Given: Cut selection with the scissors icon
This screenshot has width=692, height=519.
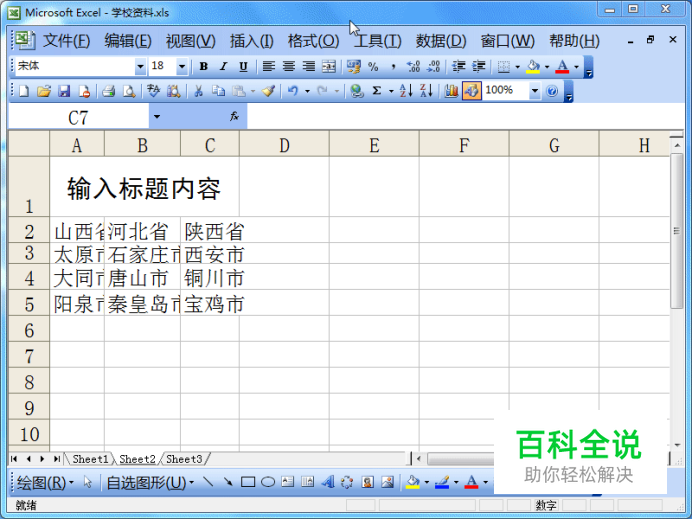Looking at the screenshot, I should tap(198, 91).
